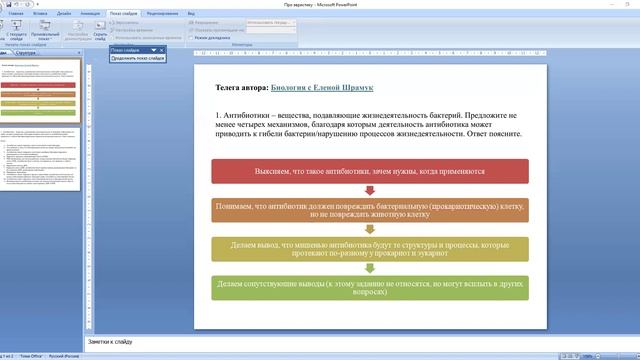Click the Undo icon in quick access toolbar
This screenshot has width=640, height=360.
tap(17, 4)
